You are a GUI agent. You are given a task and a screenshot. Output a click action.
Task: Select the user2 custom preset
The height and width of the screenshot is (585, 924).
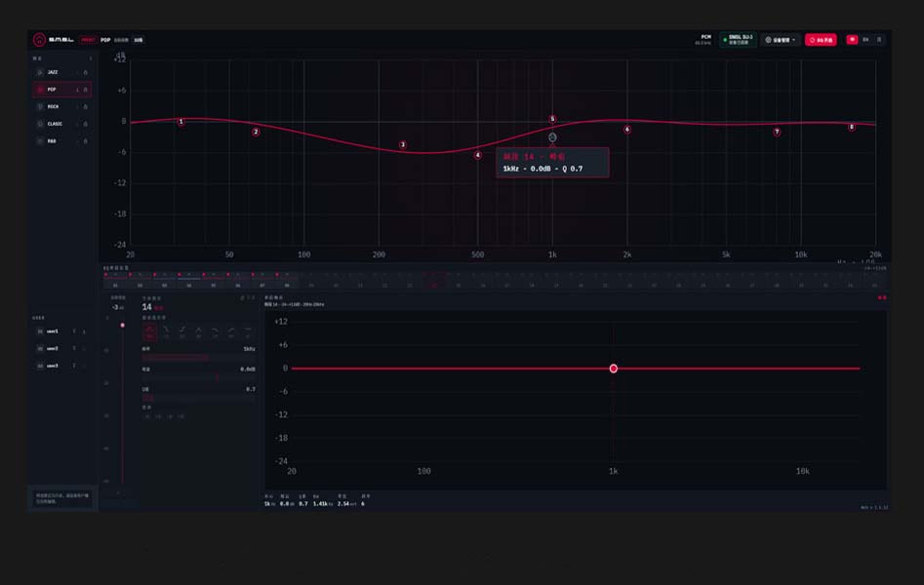[61, 349]
